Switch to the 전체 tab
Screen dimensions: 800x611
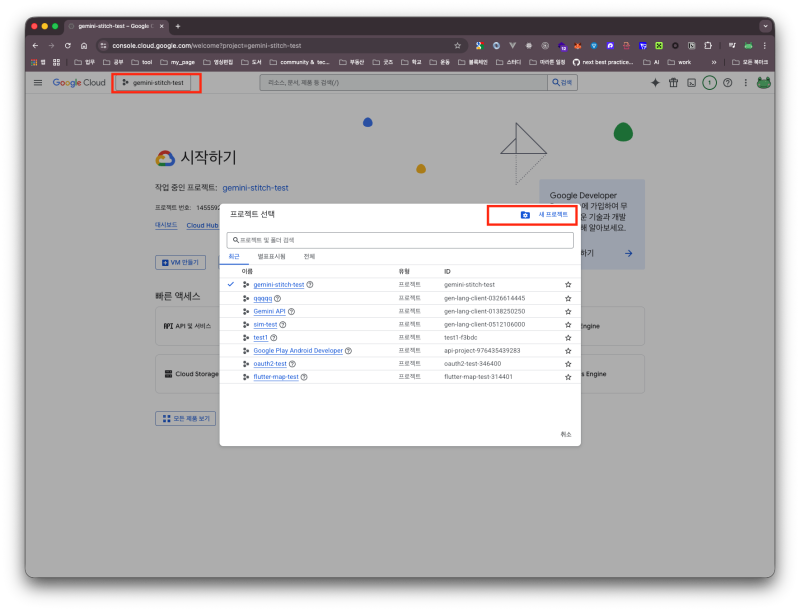click(309, 257)
